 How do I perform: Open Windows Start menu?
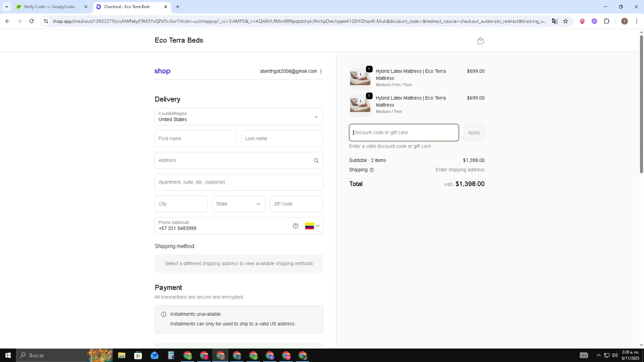point(8,355)
